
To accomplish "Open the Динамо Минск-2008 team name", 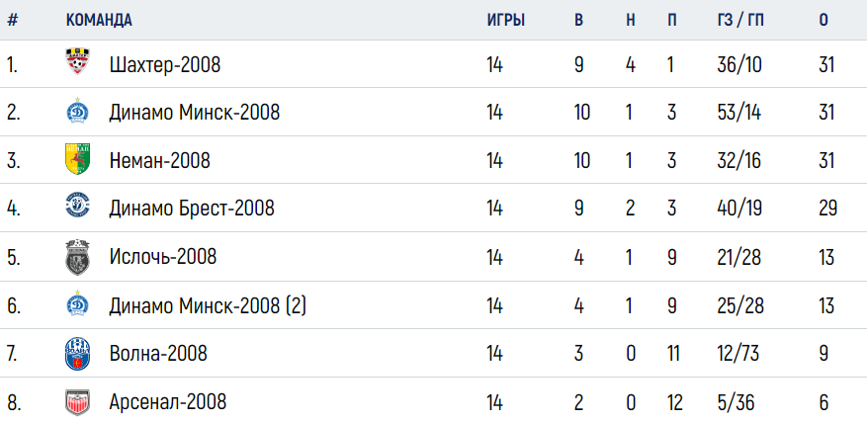I will click(195, 113).
